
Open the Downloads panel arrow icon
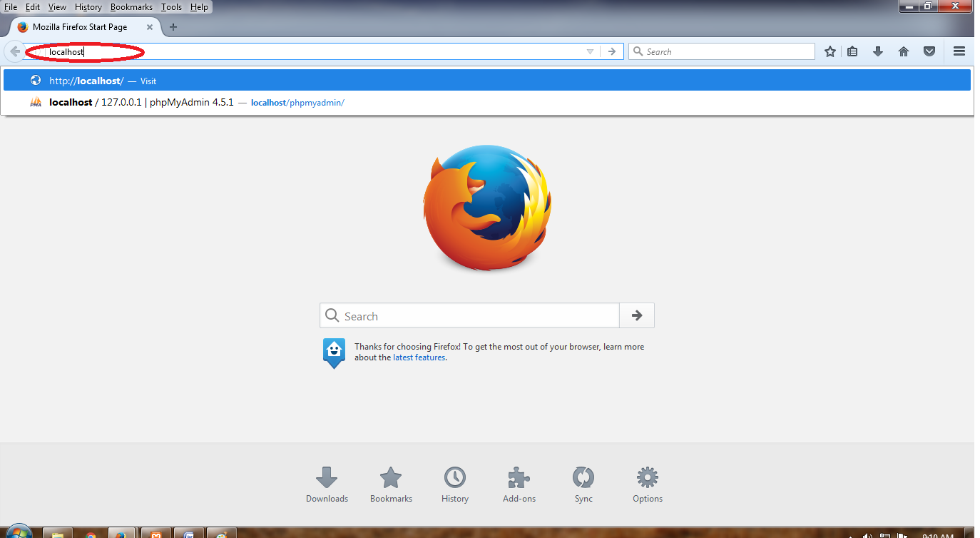tap(878, 51)
